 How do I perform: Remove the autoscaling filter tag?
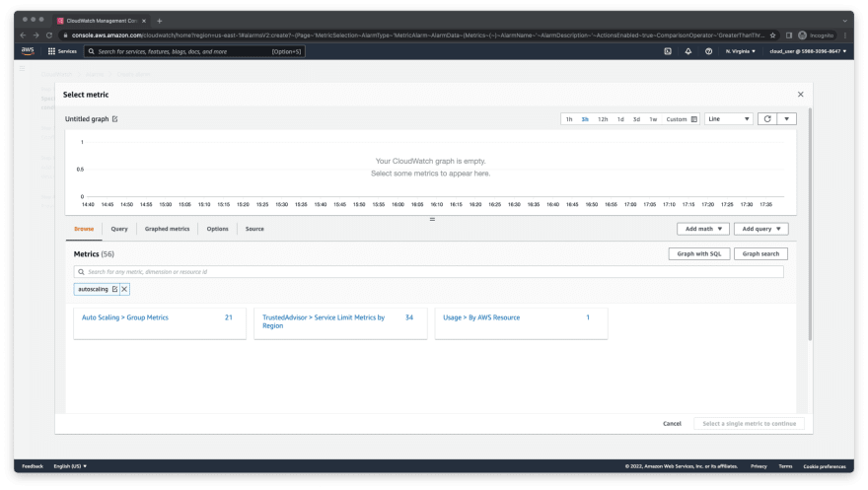124,289
